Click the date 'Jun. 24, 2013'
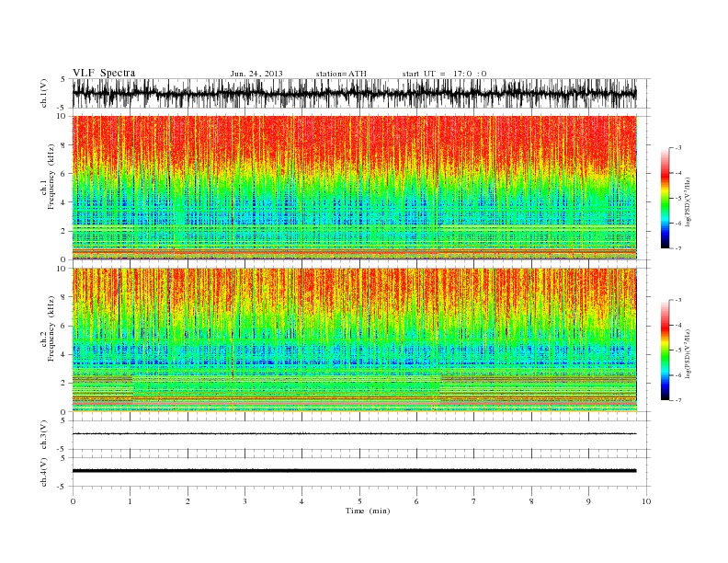The image size is (728, 563). click(256, 74)
